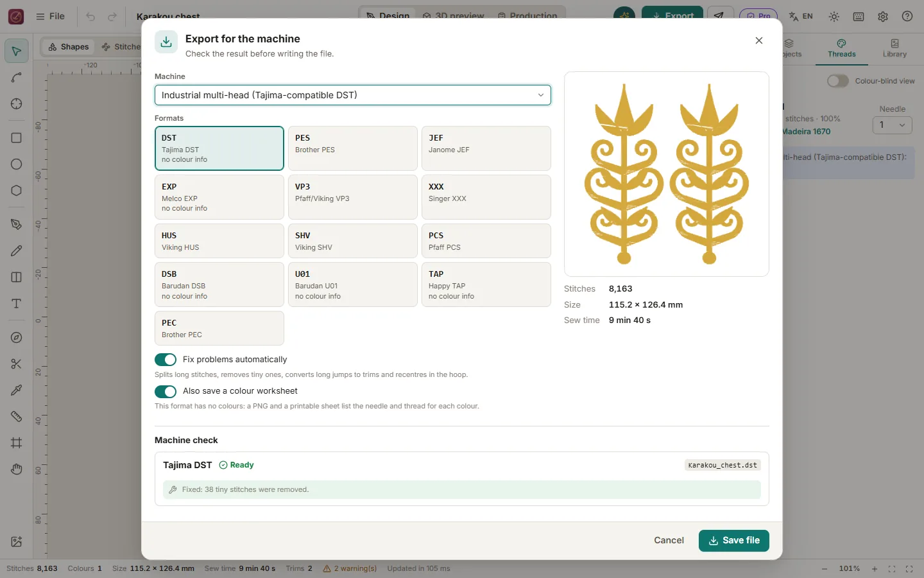
Task: Toggle Also save a colour worksheet
Action: [x=166, y=391]
